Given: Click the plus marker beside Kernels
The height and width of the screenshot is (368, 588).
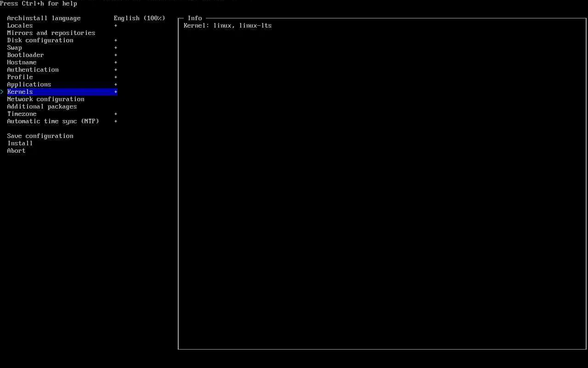Looking at the screenshot, I should click(115, 92).
